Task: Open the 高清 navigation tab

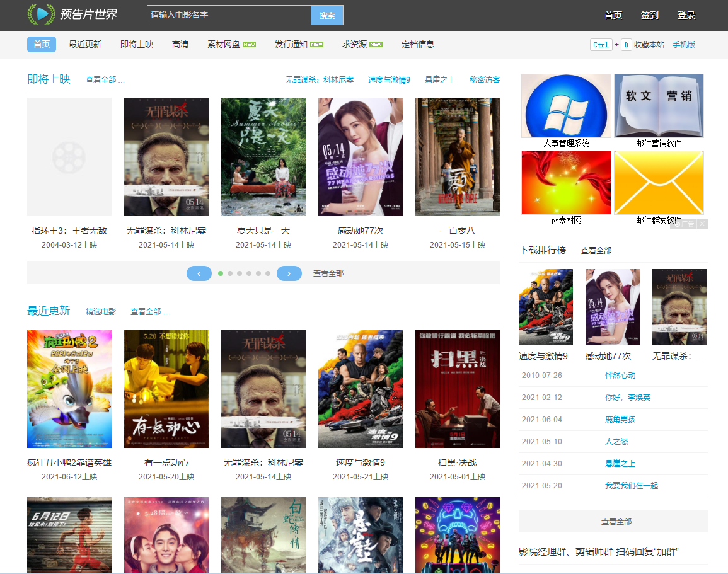Action: [180, 44]
